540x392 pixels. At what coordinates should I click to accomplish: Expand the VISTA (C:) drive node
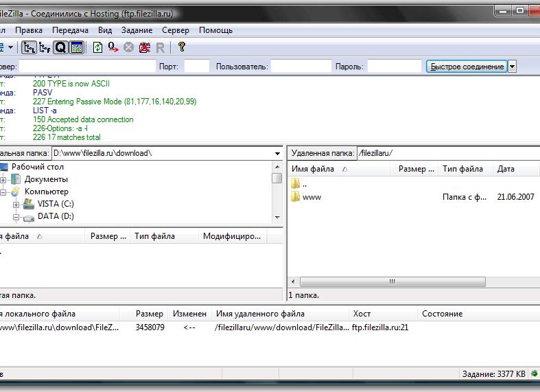(16, 205)
